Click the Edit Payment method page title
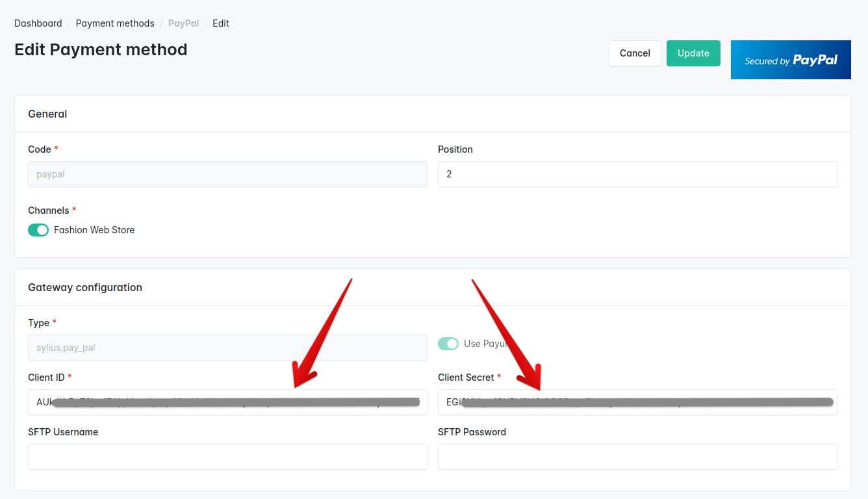 tap(101, 49)
